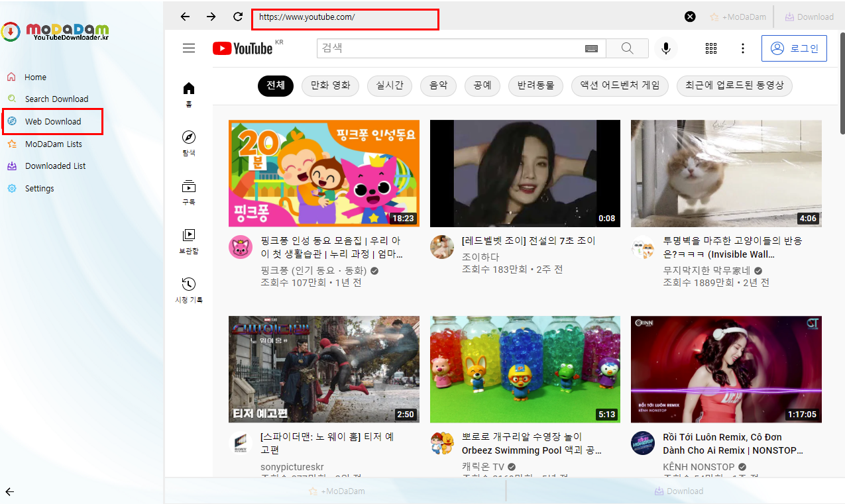This screenshot has height=504, width=845.
Task: Collapse sidebar with bottom-left back arrow
Action: pyautogui.click(x=10, y=491)
